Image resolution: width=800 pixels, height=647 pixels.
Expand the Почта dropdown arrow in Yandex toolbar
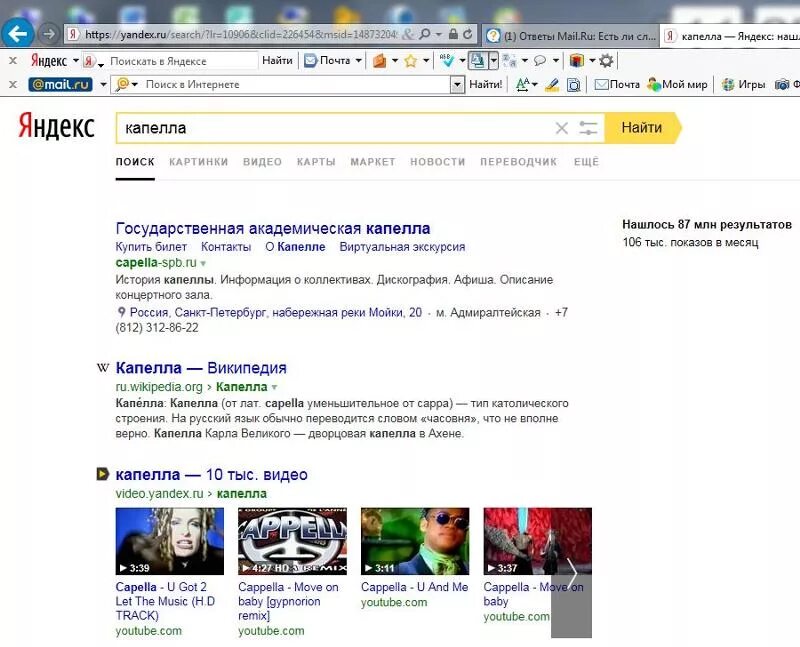(x=358, y=61)
